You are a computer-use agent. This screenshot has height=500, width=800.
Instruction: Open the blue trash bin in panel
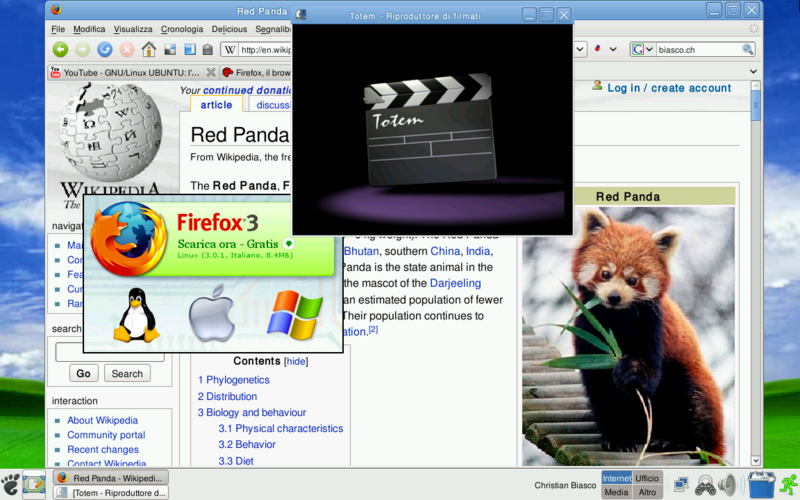tap(762, 485)
